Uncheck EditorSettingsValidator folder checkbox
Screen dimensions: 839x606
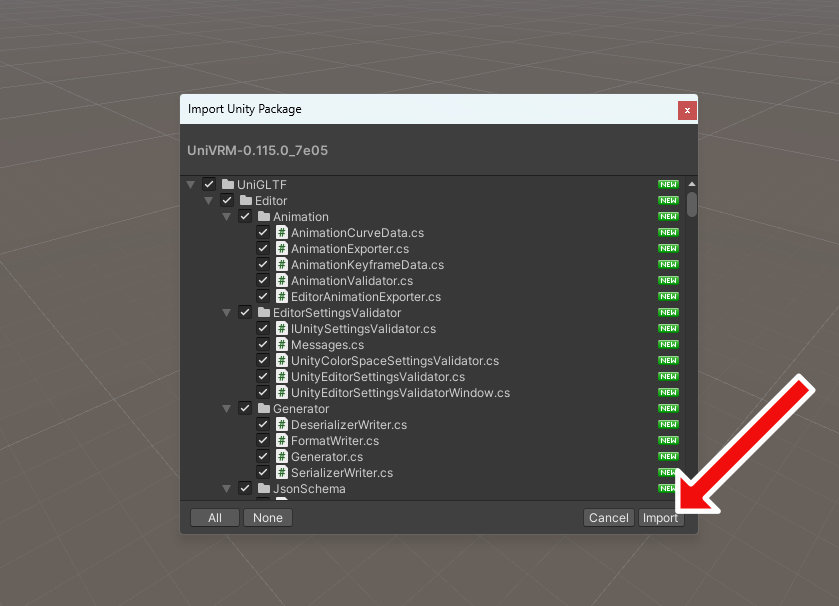coord(245,312)
